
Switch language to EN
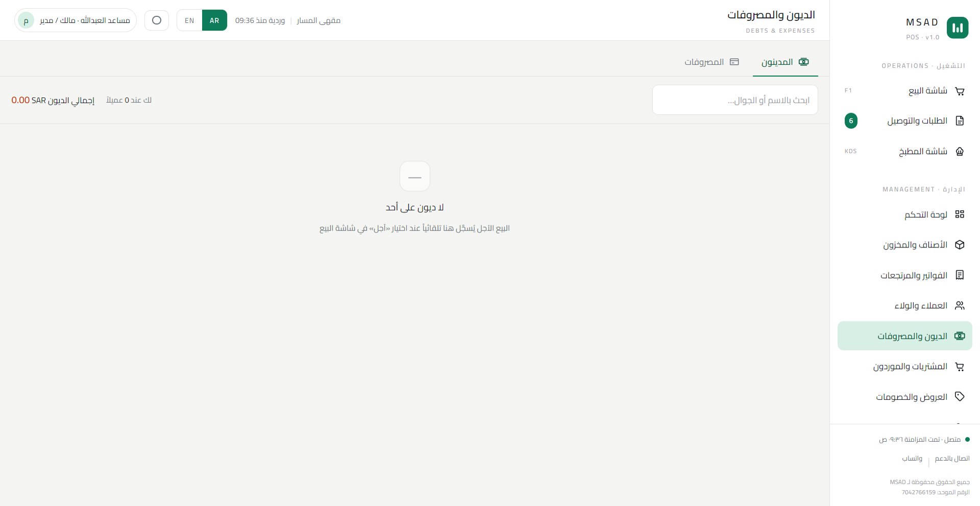click(x=189, y=20)
